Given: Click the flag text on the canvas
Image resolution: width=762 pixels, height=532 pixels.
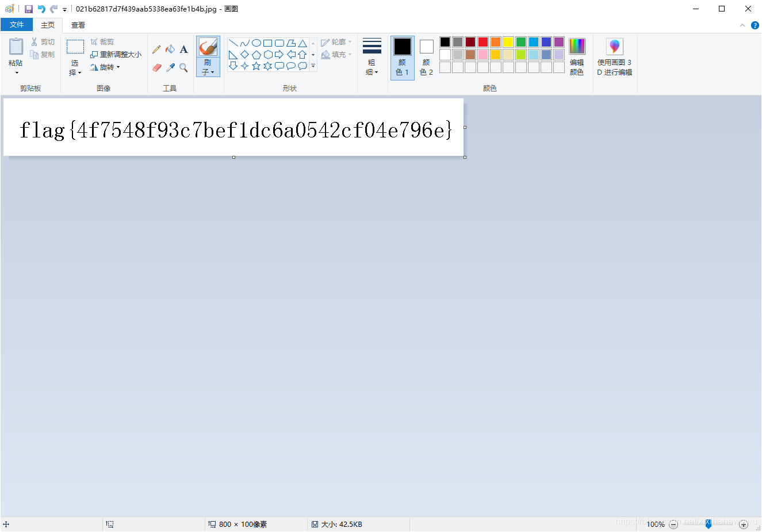Looking at the screenshot, I should point(236,130).
